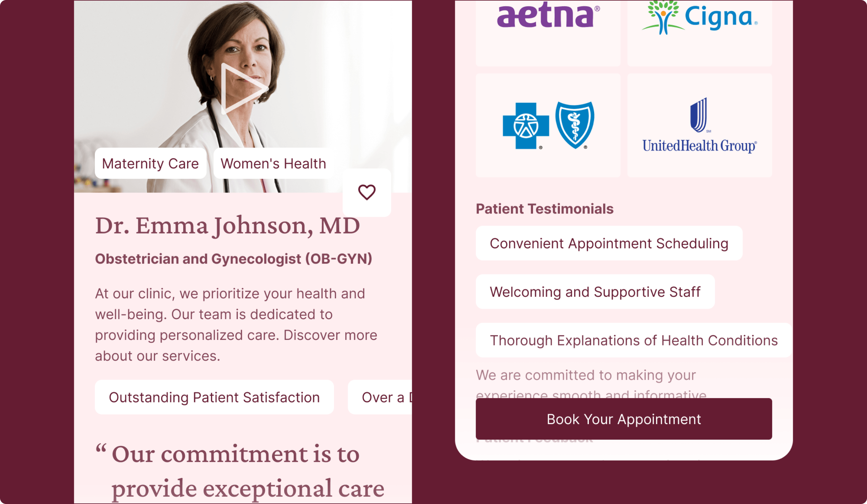Click the Blue Cross cross emblem

[526, 126]
